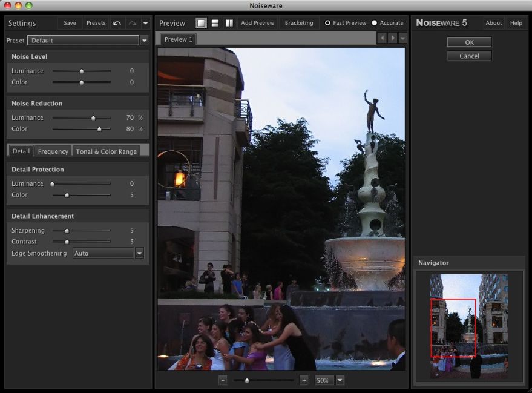The width and height of the screenshot is (532, 393).
Task: Enable Fast Preview mode
Action: (327, 23)
